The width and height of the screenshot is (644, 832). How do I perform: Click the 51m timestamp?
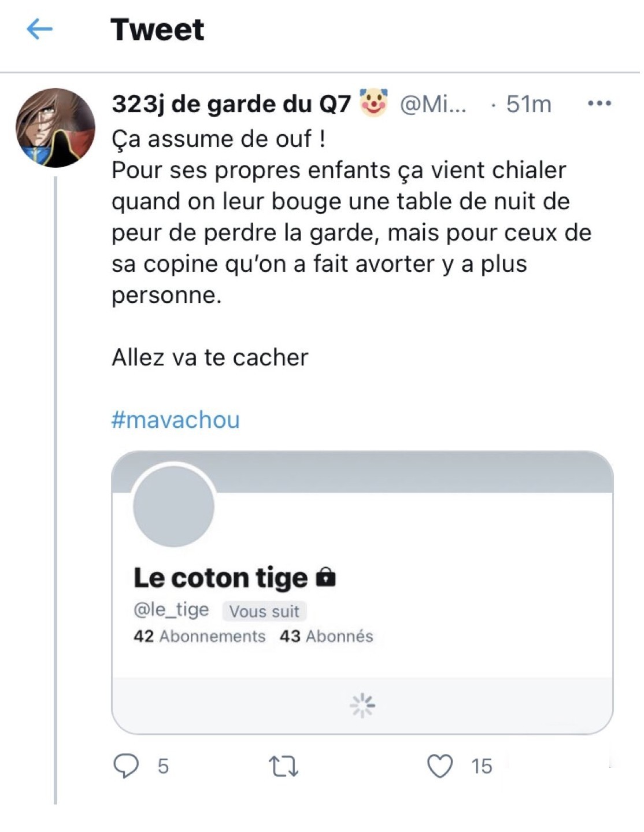tap(528, 104)
